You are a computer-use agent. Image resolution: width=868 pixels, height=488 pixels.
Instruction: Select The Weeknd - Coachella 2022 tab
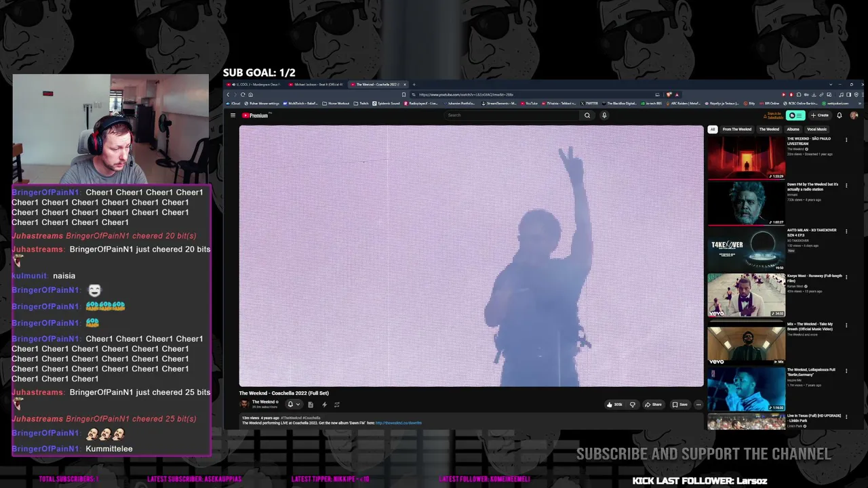click(377, 85)
